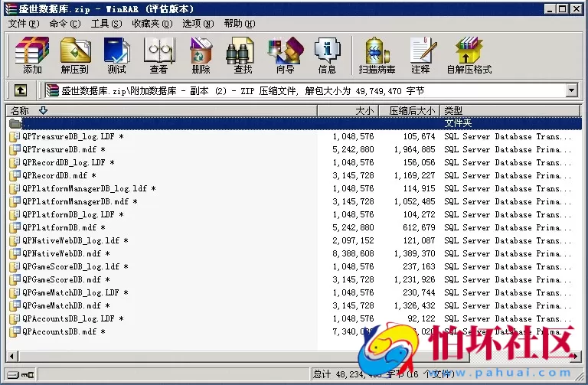The width and height of the screenshot is (588, 385).
Task: Open the Tools (工具) menu
Action: pyautogui.click(x=106, y=24)
